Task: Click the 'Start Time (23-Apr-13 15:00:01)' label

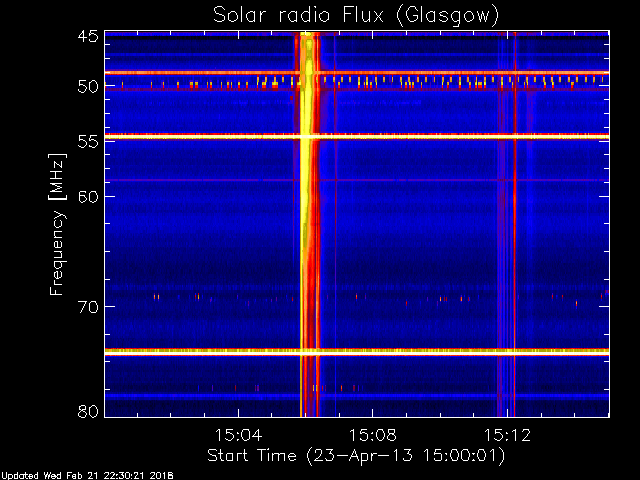Action: pyautogui.click(x=356, y=456)
